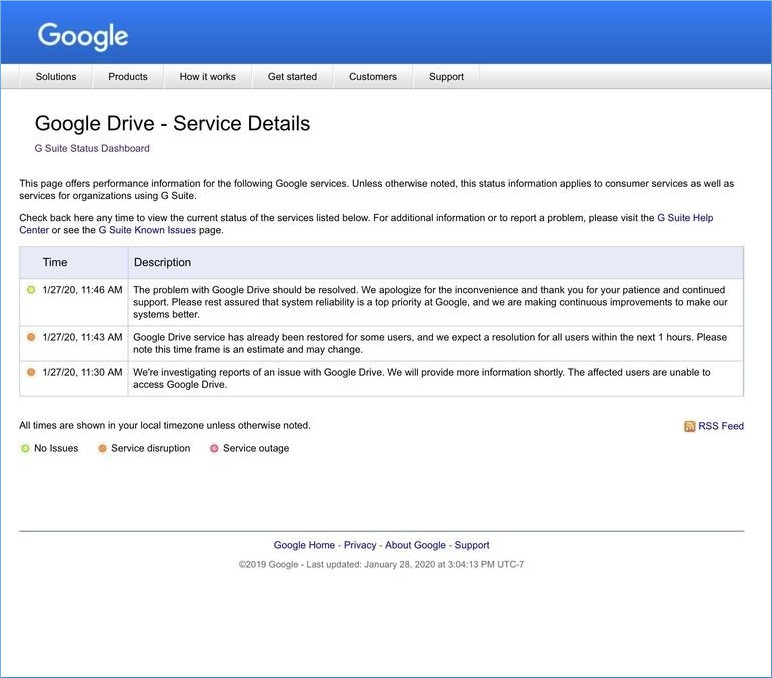
Task: Subscribe via the RSS Feed link
Action: 721,426
